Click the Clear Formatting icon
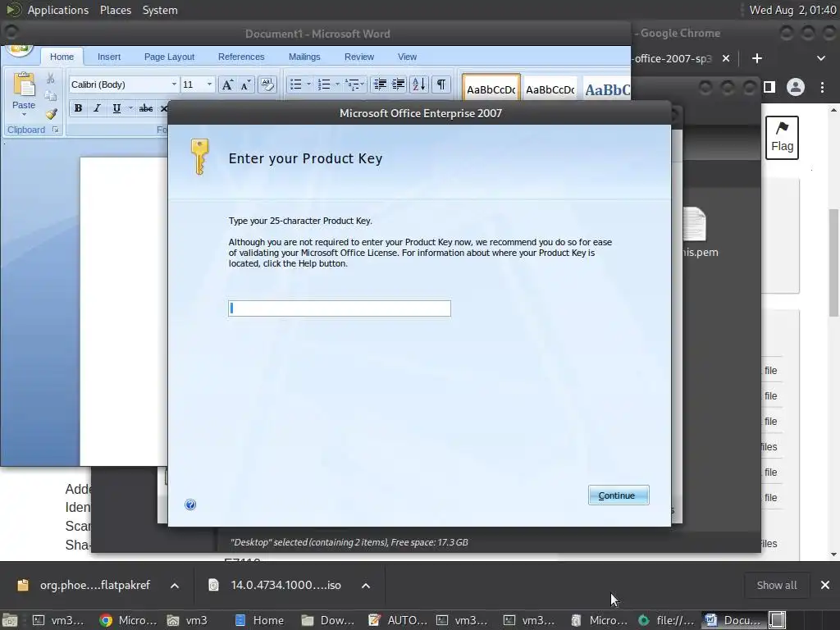The height and width of the screenshot is (630, 840). click(x=267, y=84)
